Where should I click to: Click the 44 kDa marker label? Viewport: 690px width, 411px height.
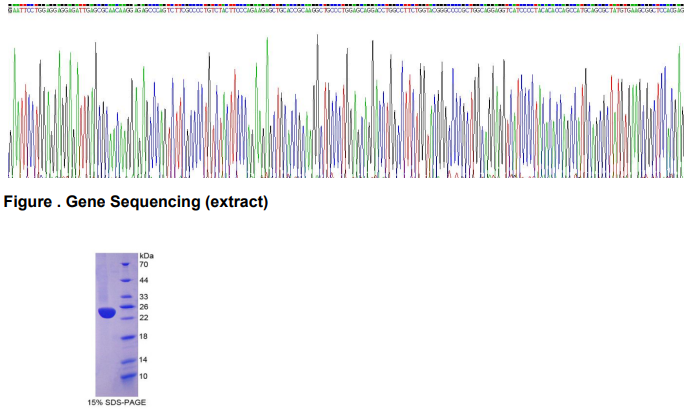click(x=143, y=281)
